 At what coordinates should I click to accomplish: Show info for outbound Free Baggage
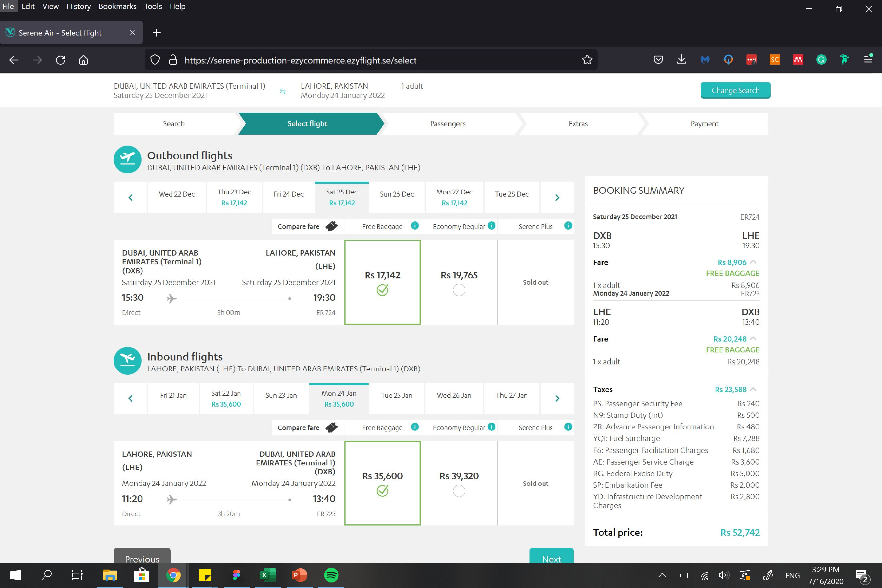pos(415,225)
